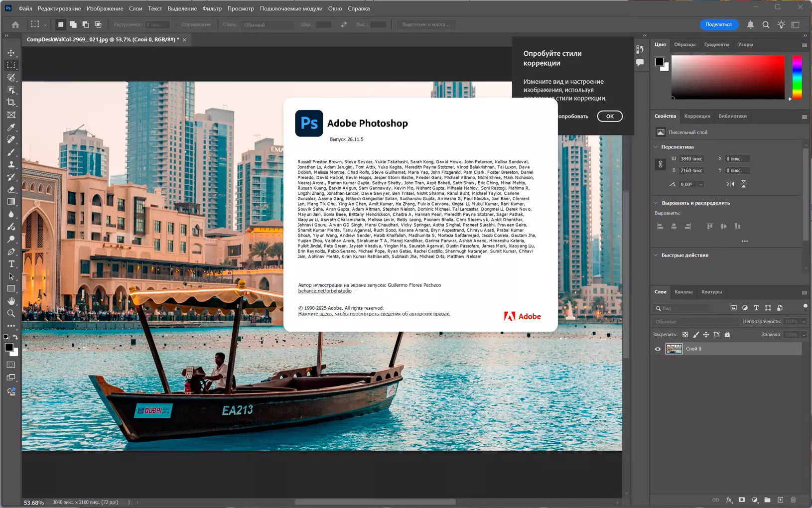Open the Фильтр menu
Viewport: 812px width, 508px height.
[x=212, y=8]
